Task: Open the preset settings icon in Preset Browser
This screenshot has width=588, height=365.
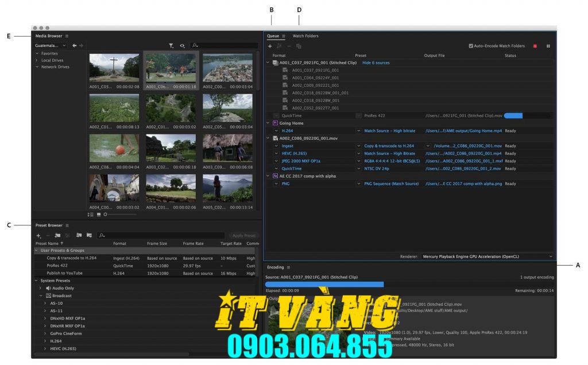Action: tap(68, 235)
